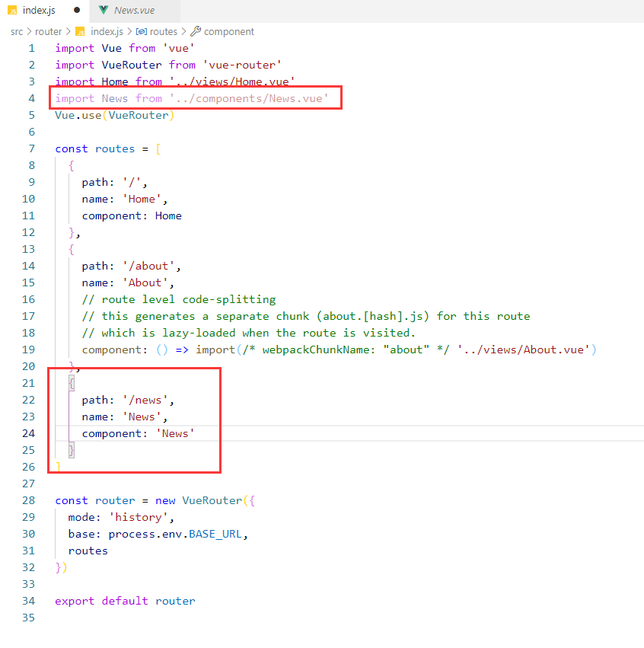Switch to the News.vue tab
This screenshot has width=644, height=648.
135,11
